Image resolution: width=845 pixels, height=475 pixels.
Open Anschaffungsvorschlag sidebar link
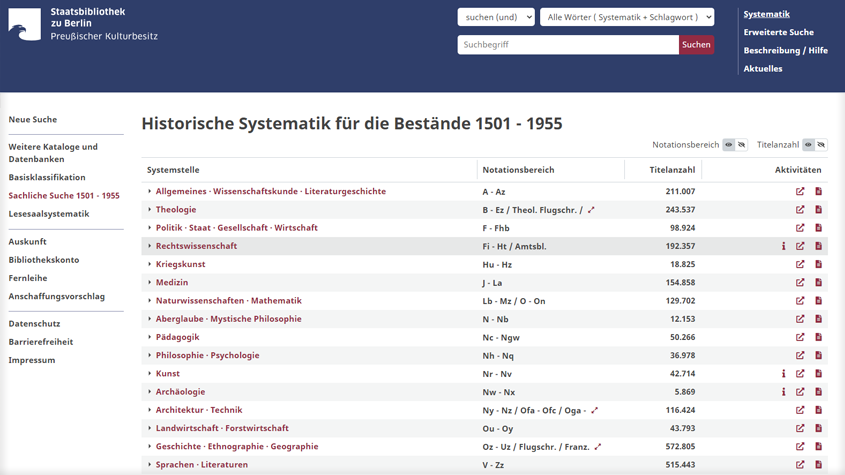click(57, 297)
